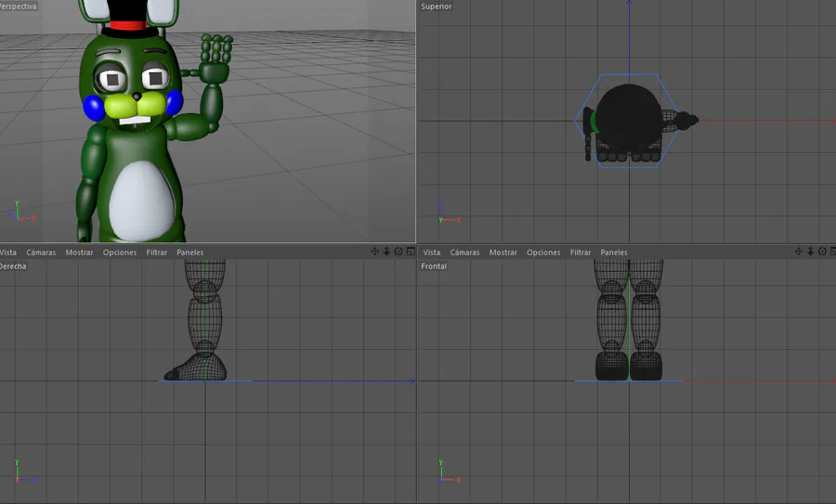
Task: Click zoom-camera icon of Derecha viewport
Action: (386, 252)
